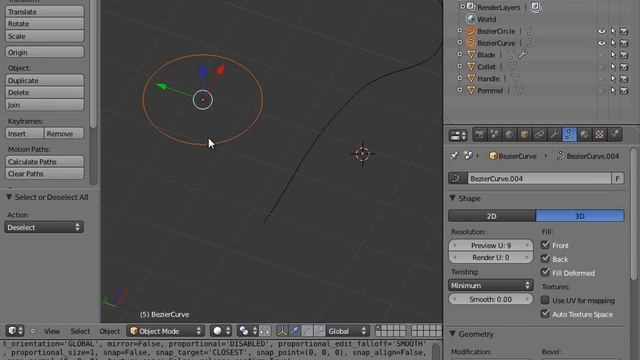This screenshot has height=360, width=640.
Task: Open the View menu
Action: coord(52,331)
